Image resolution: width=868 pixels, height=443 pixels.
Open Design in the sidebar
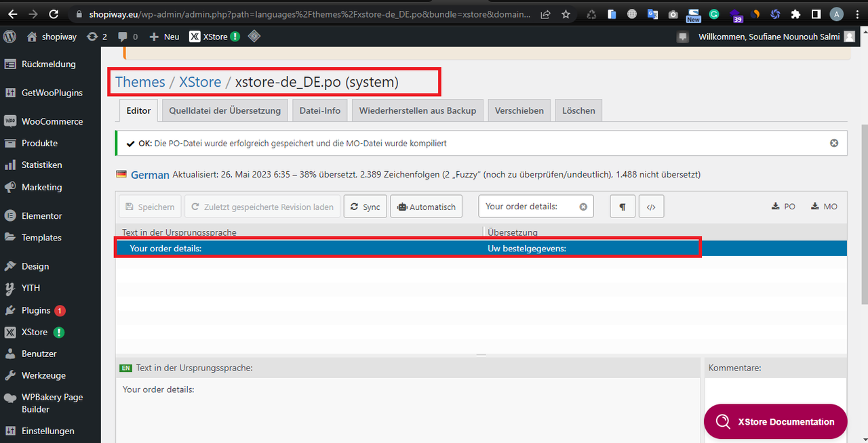(50, 266)
